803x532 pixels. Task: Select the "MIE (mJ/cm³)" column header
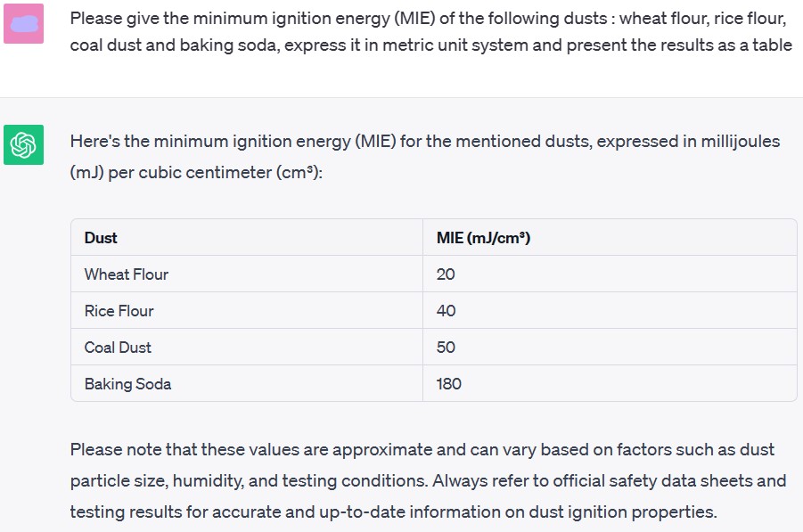tap(483, 238)
